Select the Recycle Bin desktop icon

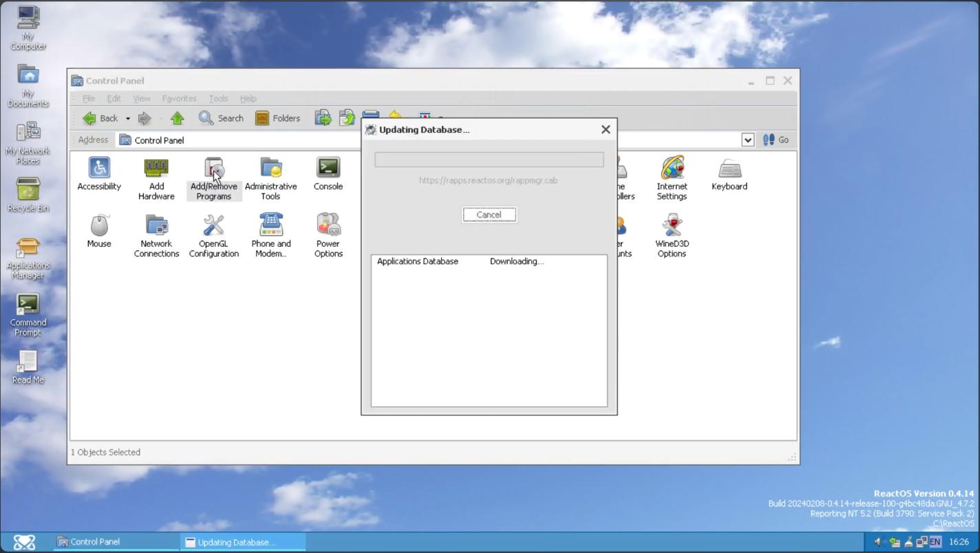(x=28, y=195)
